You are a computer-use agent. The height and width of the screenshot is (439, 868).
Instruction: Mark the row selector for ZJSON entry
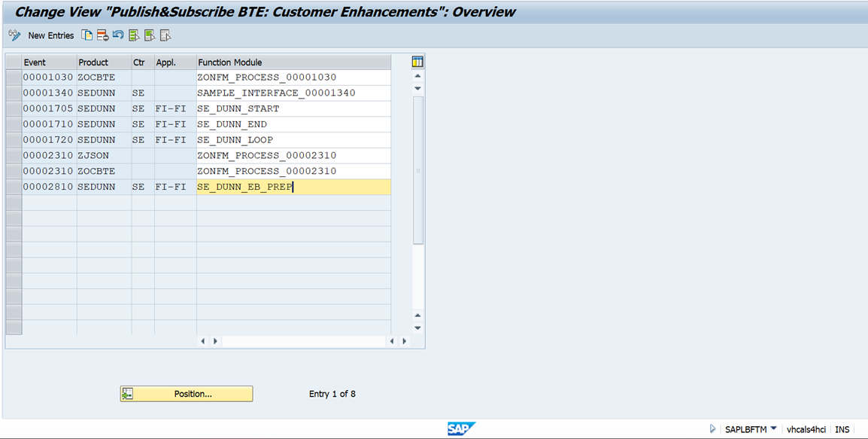point(14,156)
